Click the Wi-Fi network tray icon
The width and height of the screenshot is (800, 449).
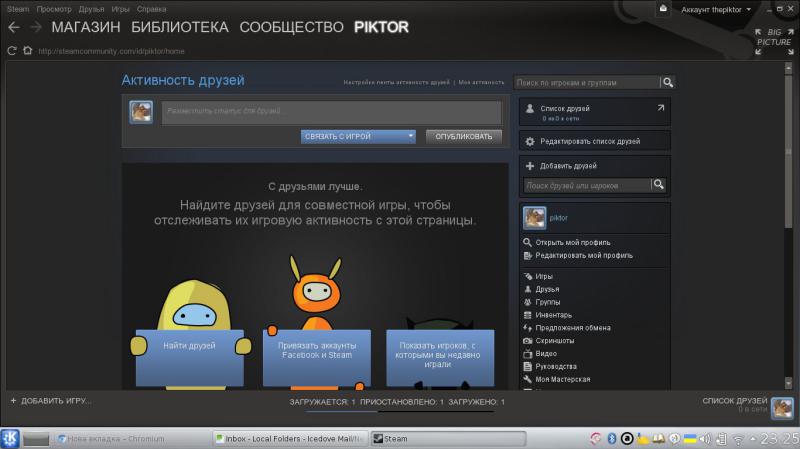coord(738,439)
